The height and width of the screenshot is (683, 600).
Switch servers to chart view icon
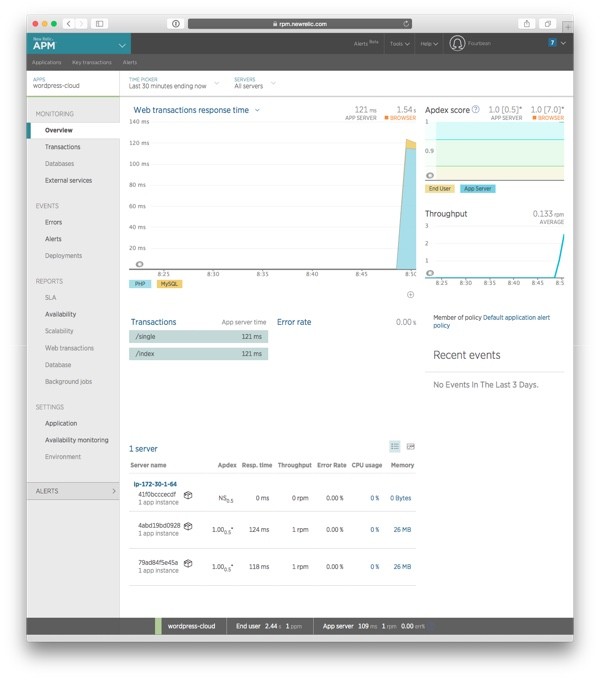pyautogui.click(x=410, y=446)
